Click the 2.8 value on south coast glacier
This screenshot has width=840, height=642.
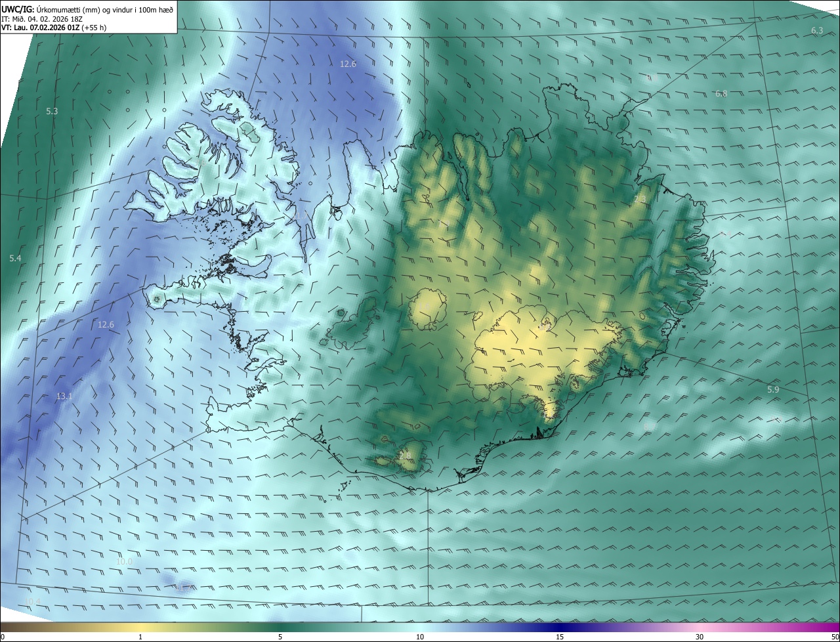pyautogui.click(x=404, y=456)
